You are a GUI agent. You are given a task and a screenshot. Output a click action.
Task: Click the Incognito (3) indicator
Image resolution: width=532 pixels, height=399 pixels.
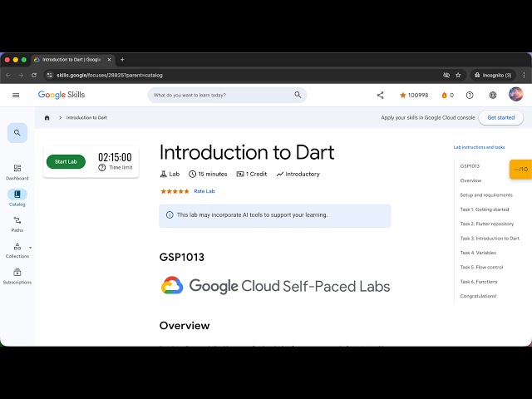(493, 76)
